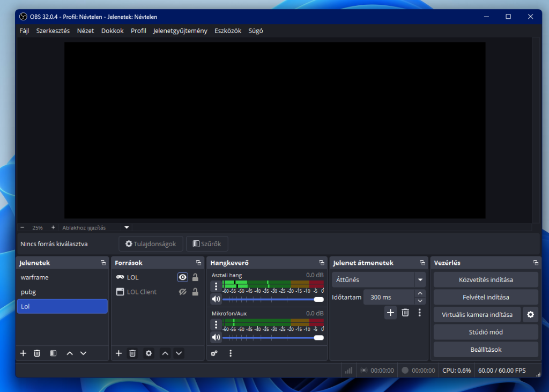The height and width of the screenshot is (392, 549).
Task: Open the preview zoom scaling dropdown
Action: (x=127, y=227)
